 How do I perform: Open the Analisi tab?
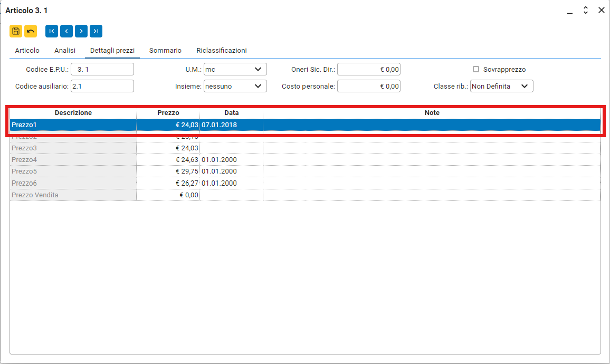(65, 51)
